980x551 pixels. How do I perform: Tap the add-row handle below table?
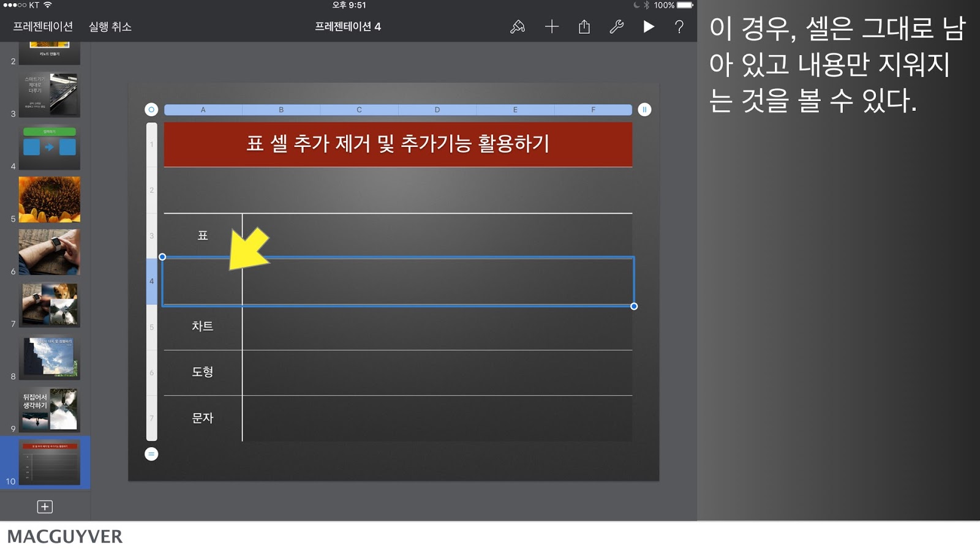(151, 454)
